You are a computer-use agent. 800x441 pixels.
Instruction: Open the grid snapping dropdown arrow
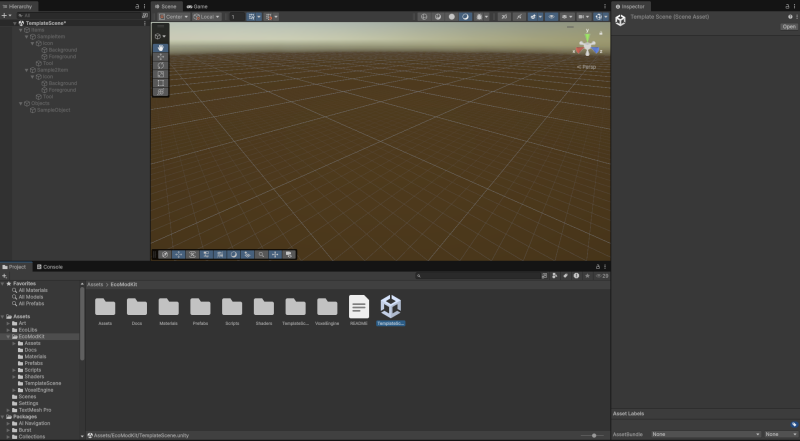[259, 17]
